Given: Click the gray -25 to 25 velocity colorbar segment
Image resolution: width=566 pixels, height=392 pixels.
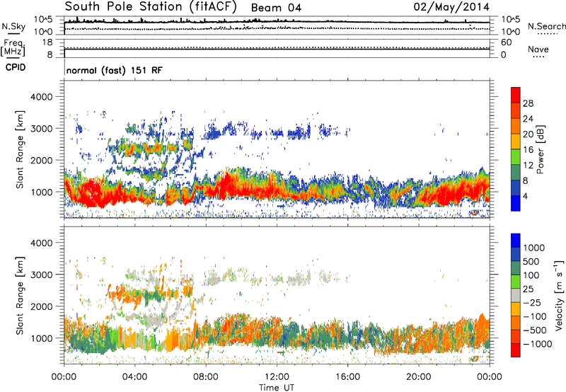Looking at the screenshot, I should (x=516, y=295).
